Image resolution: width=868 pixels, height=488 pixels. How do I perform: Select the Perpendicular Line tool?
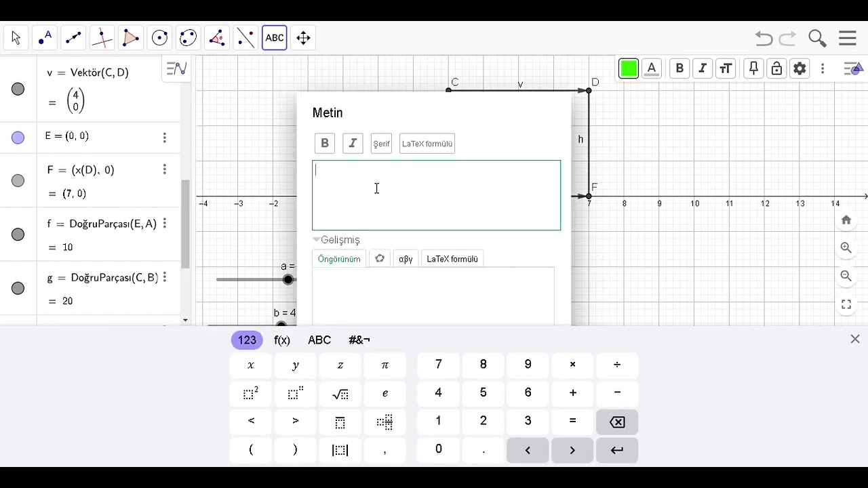point(102,38)
